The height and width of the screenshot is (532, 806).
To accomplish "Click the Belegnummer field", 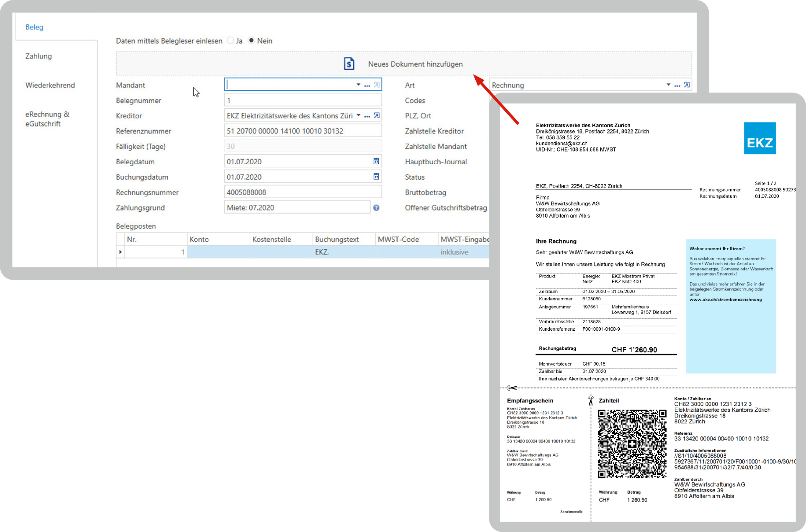I will 303,100.
